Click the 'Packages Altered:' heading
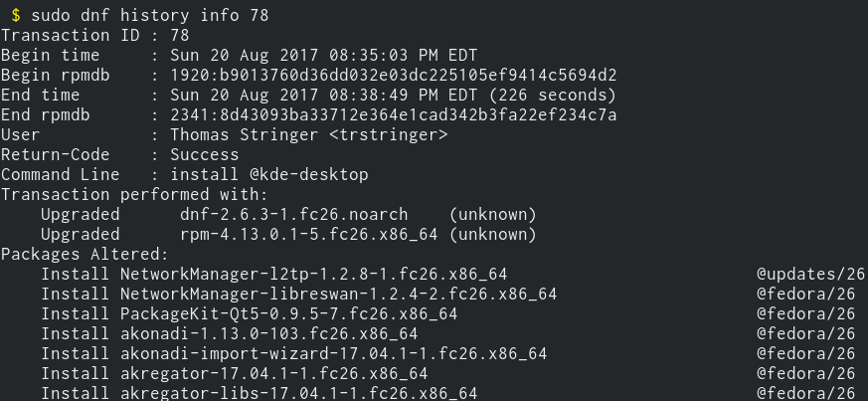 tap(85, 254)
